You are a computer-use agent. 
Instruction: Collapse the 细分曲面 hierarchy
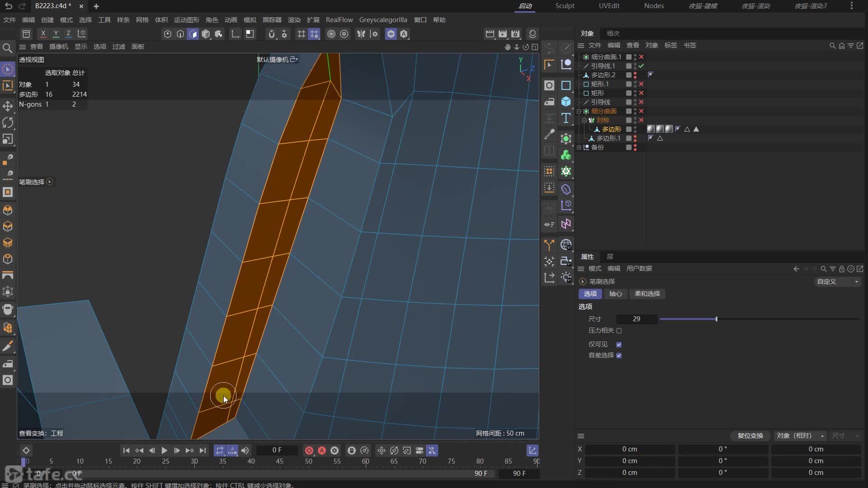coord(579,111)
